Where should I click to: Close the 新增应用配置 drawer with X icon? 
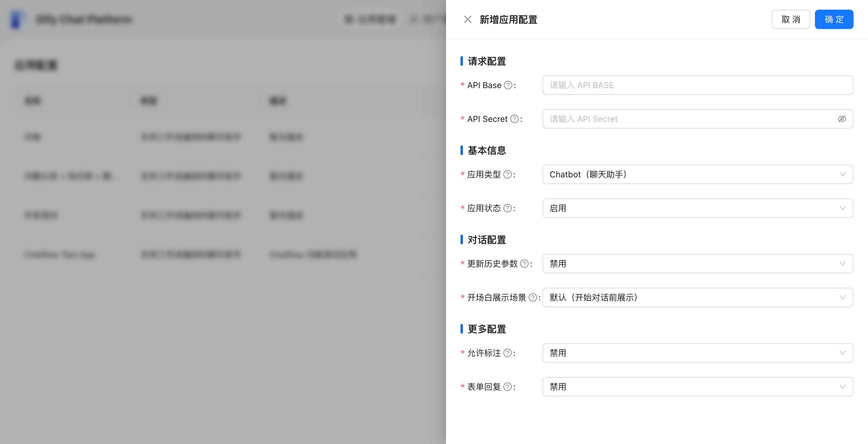(x=467, y=20)
